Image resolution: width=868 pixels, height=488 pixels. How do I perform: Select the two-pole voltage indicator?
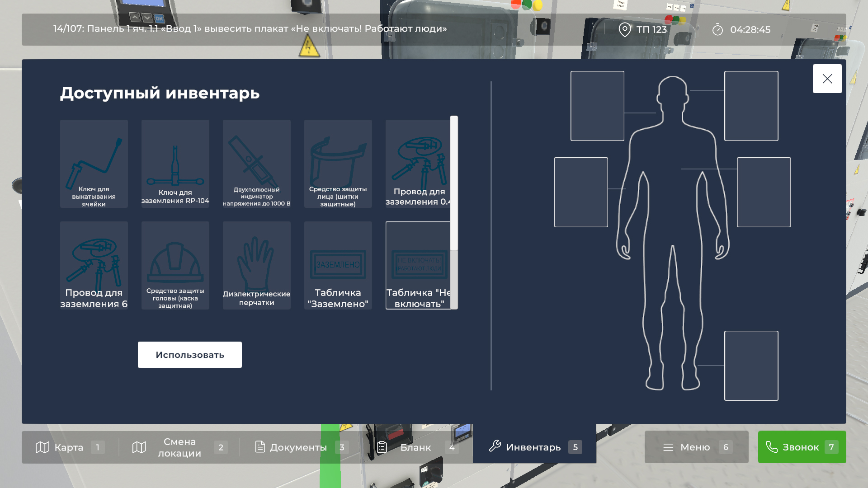pos(256,164)
